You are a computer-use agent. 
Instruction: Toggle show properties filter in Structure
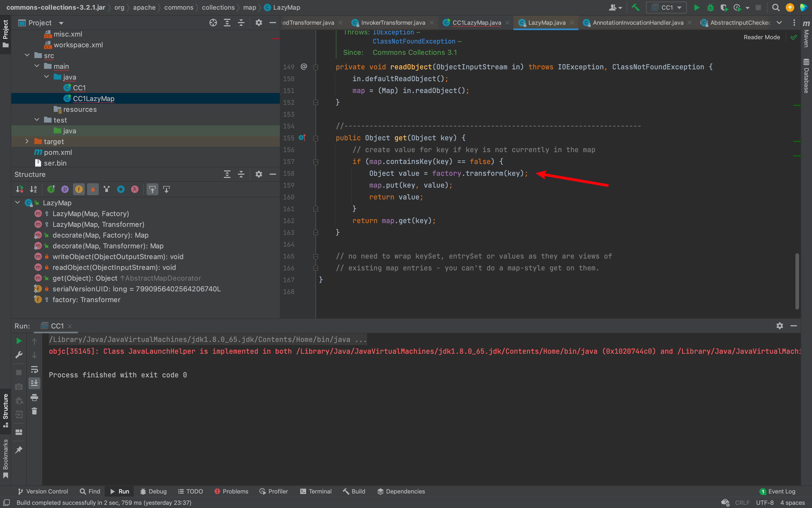pyautogui.click(x=65, y=189)
